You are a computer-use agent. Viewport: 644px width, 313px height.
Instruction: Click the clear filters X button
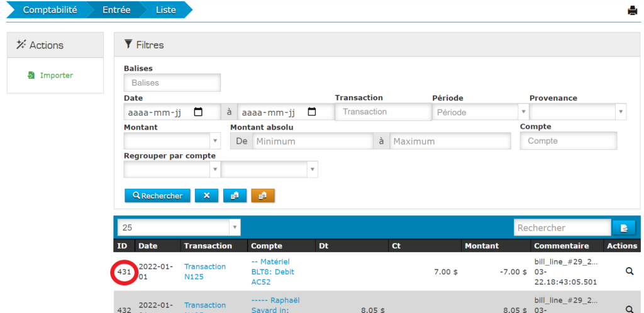[x=206, y=196]
